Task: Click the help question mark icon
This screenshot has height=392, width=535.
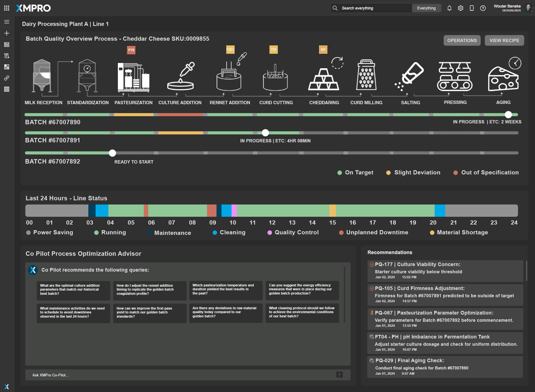Action: pyautogui.click(x=483, y=8)
